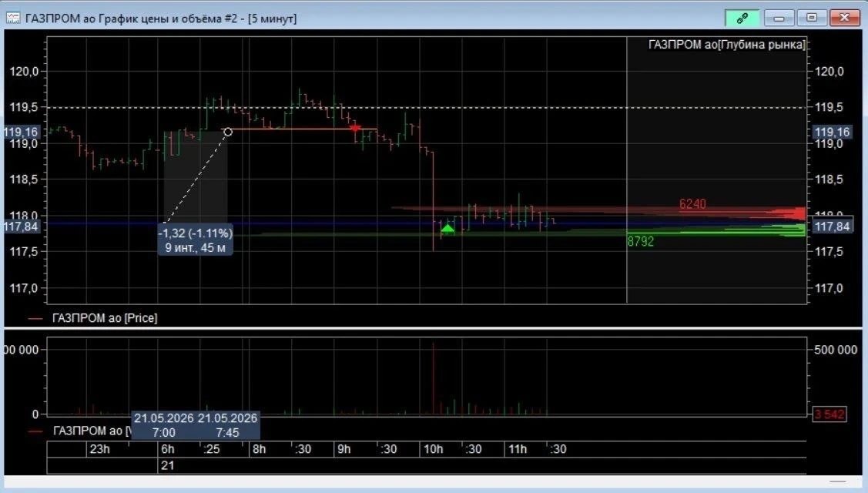Click the red 3 542 volume value box
Screen dimensions: 868x493
coord(829,414)
